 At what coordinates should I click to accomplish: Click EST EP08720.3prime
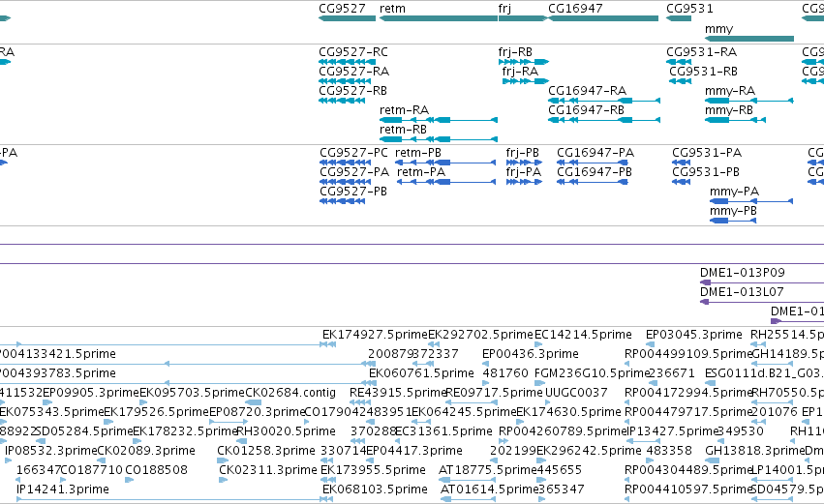(258, 412)
